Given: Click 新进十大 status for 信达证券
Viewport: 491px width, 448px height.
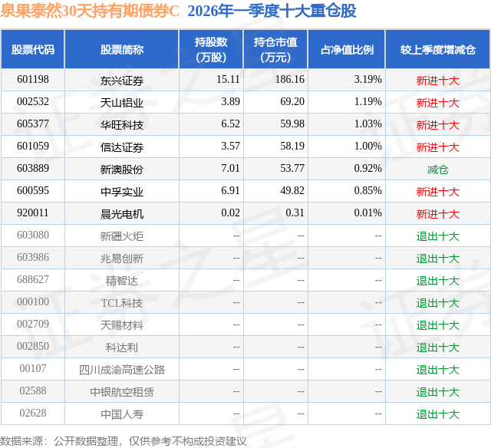Looking at the screenshot, I should point(438,147).
